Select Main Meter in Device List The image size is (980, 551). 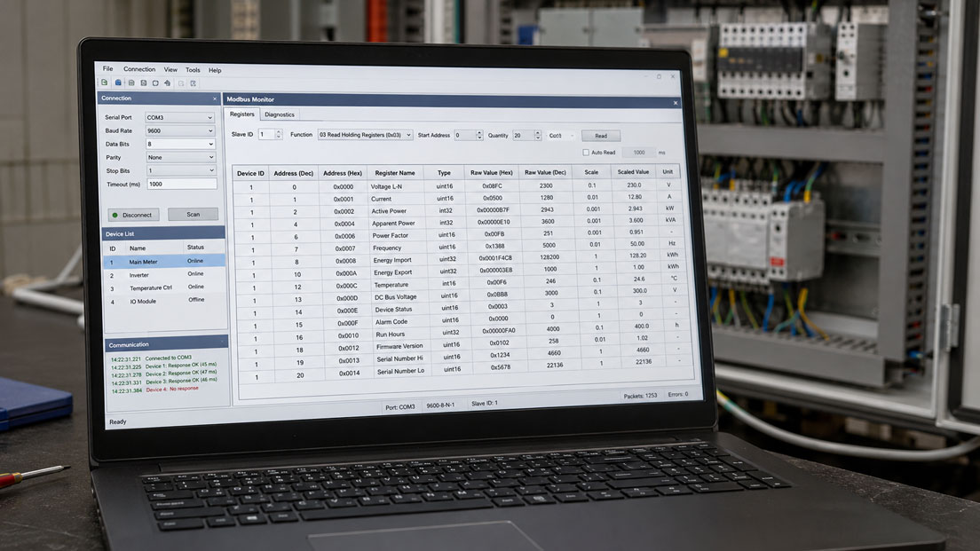click(164, 261)
